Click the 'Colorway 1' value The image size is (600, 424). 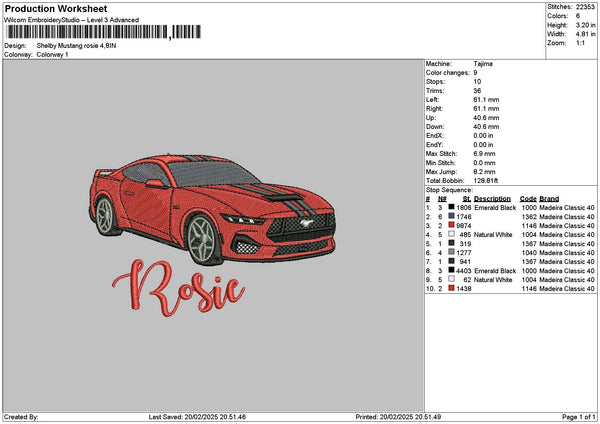[x=52, y=55]
